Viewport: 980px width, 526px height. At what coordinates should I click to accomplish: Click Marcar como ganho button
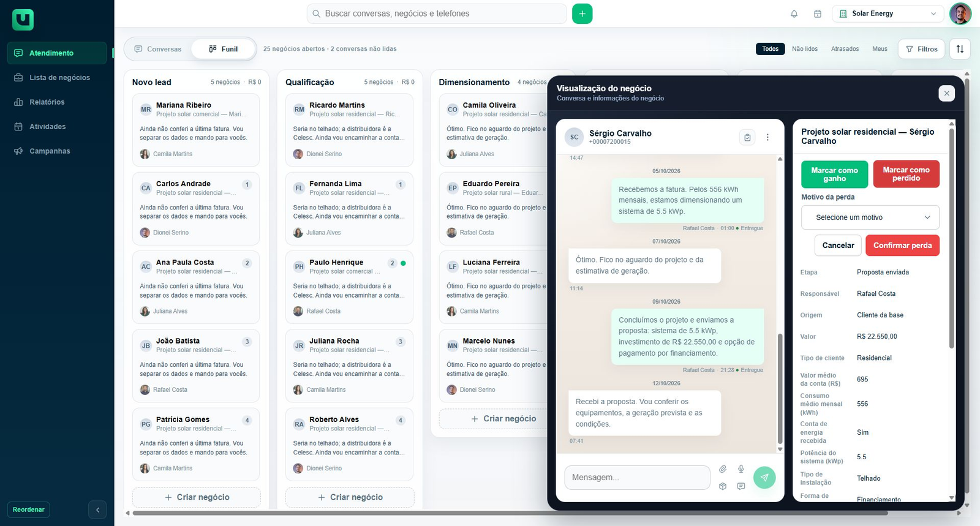click(834, 175)
